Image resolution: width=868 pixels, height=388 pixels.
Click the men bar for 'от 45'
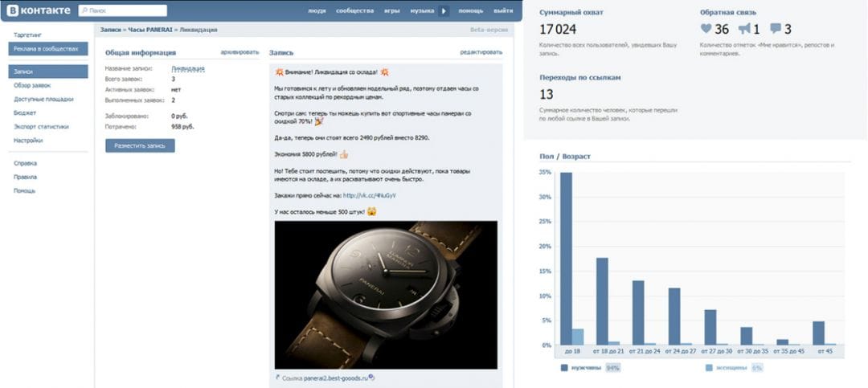click(819, 333)
